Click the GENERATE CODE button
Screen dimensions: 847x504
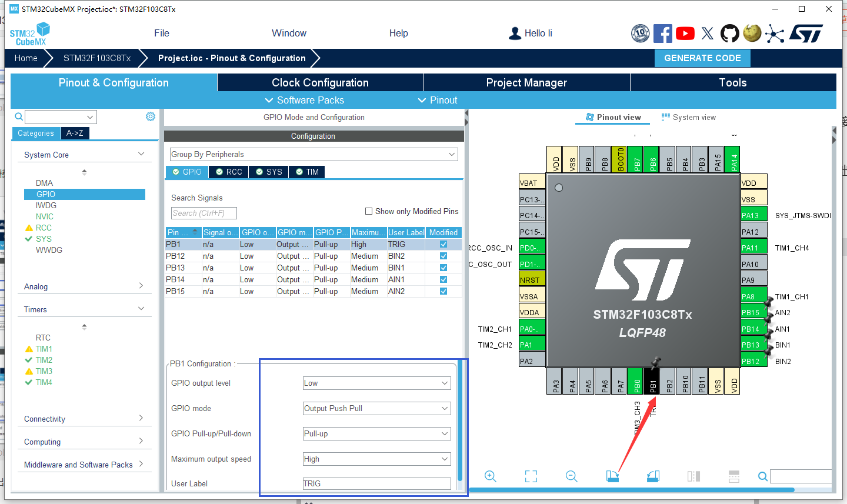[702, 58]
